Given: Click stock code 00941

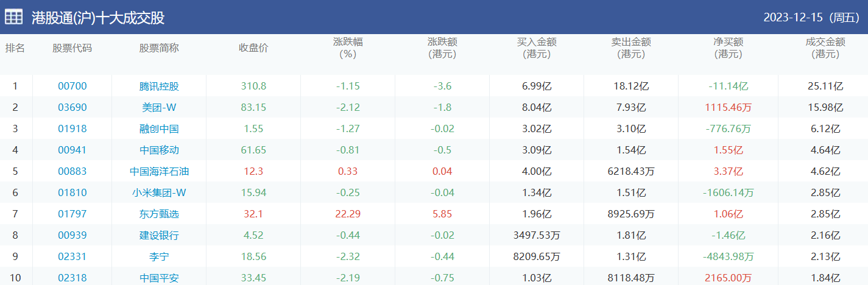Looking at the screenshot, I should click(x=72, y=150).
